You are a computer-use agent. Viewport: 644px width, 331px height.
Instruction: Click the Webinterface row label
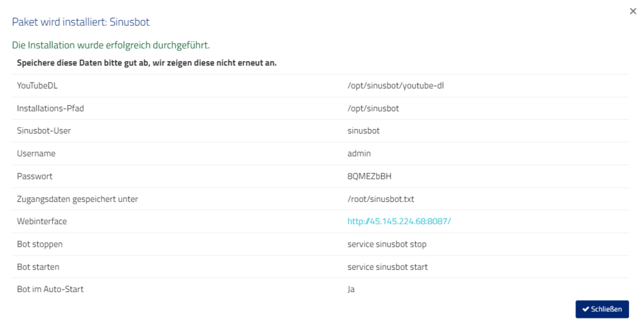(42, 222)
